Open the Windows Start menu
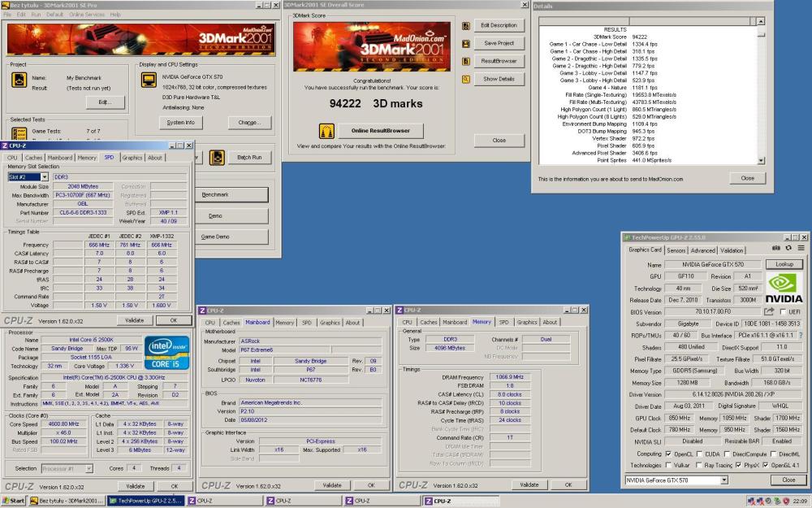The width and height of the screenshot is (812, 508). 11,499
